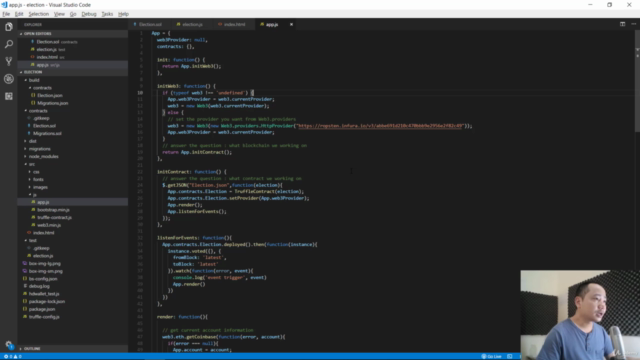Open box-img-lg.png image file
The image size is (640, 360).
pos(73,264)
